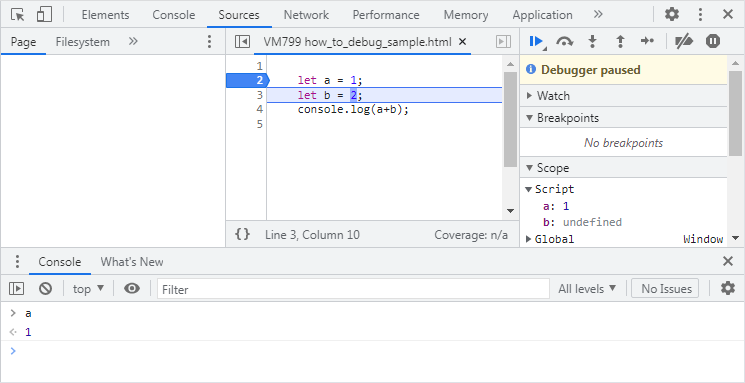The image size is (745, 383).
Task: Click variable a: 1 in Scope
Action: pyautogui.click(x=556, y=206)
